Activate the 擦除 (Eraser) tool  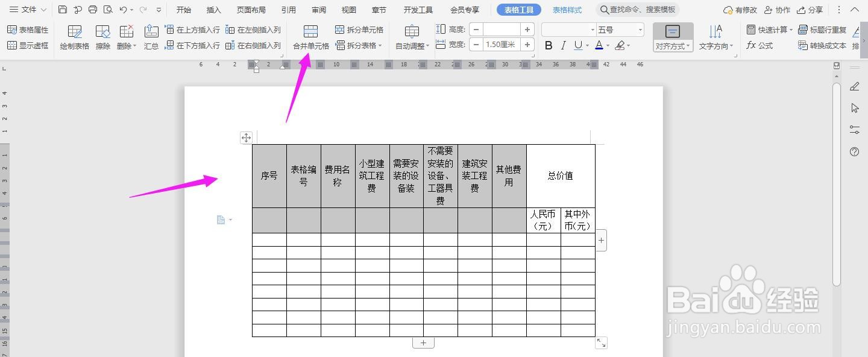click(102, 36)
